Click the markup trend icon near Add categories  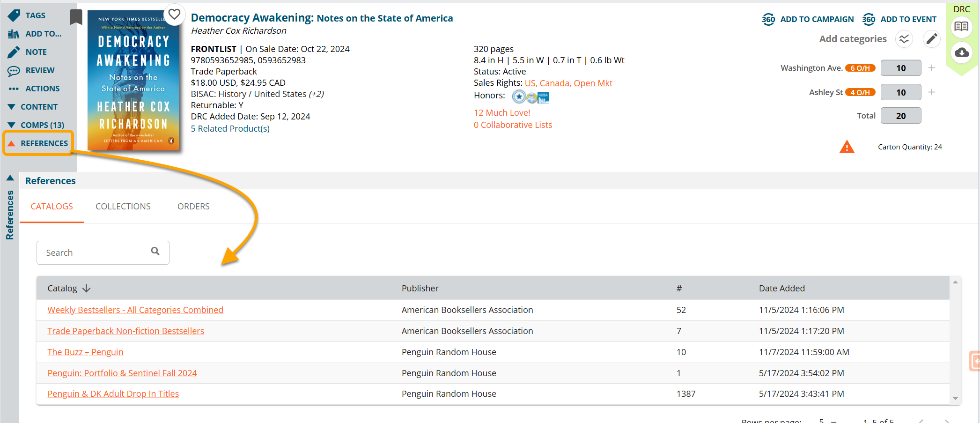(x=904, y=39)
